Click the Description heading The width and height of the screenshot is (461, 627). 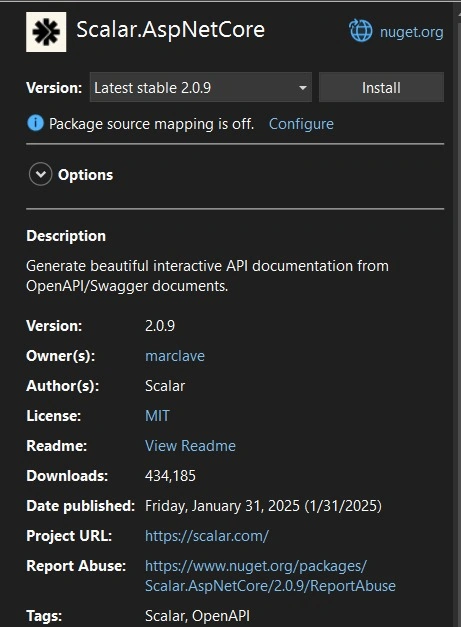point(66,236)
